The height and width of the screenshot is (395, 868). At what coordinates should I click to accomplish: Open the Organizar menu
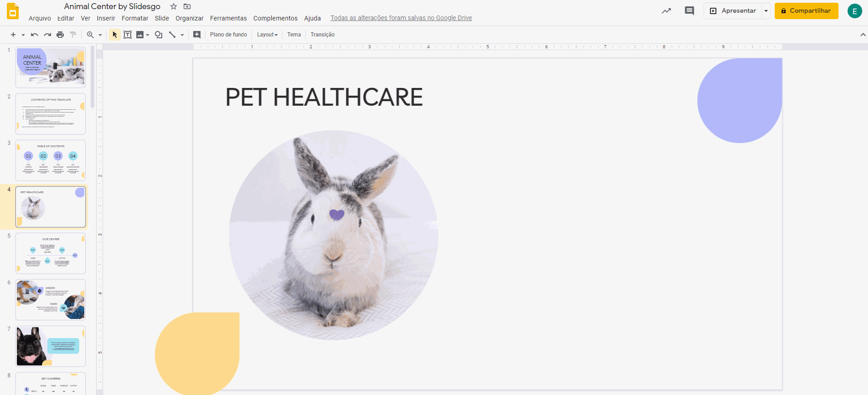coord(190,18)
